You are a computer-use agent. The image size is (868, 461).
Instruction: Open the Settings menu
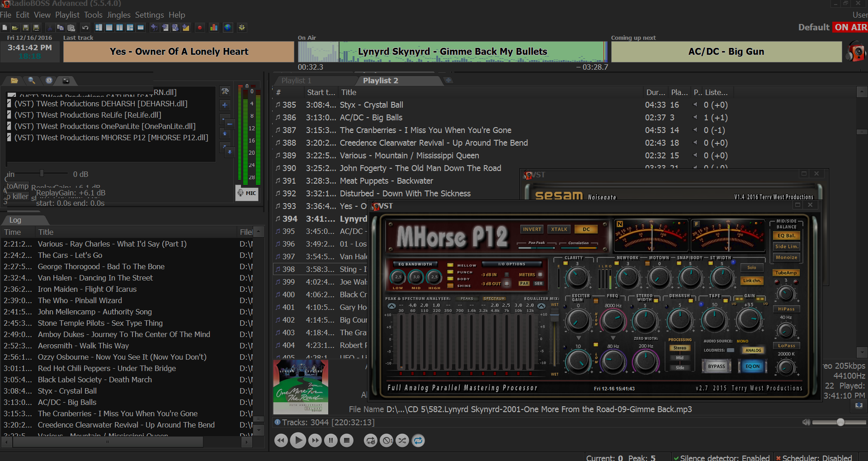pos(150,15)
